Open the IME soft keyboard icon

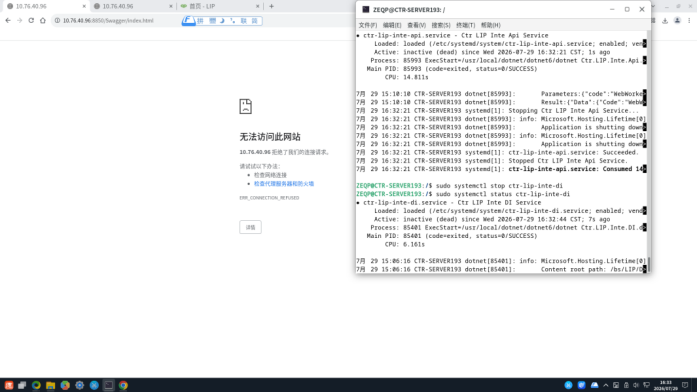point(212,21)
